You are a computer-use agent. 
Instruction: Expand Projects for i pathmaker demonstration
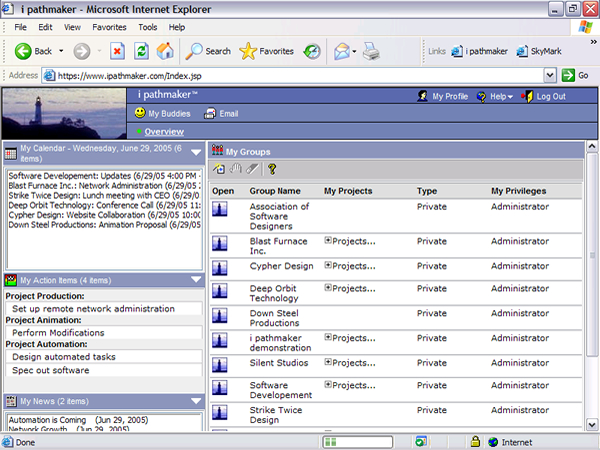pyautogui.click(x=328, y=337)
